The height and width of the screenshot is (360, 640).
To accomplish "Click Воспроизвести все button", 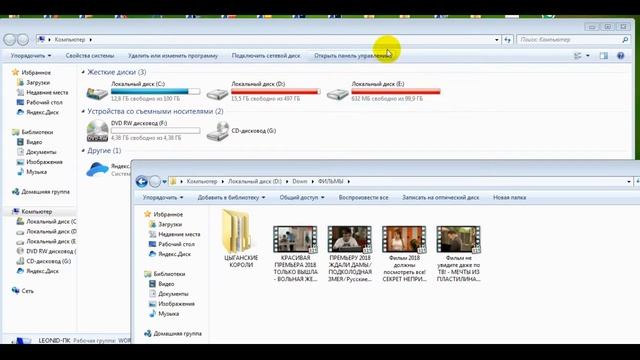I will coord(363,198).
